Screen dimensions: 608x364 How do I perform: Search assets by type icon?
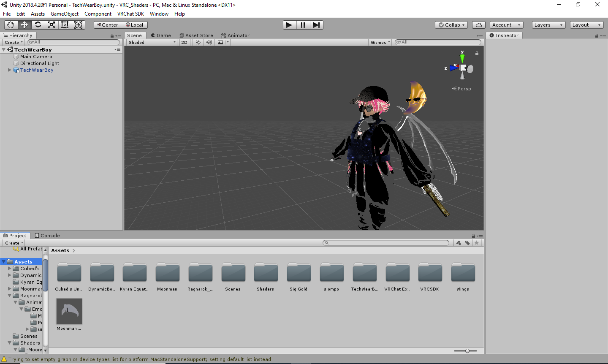(x=459, y=243)
